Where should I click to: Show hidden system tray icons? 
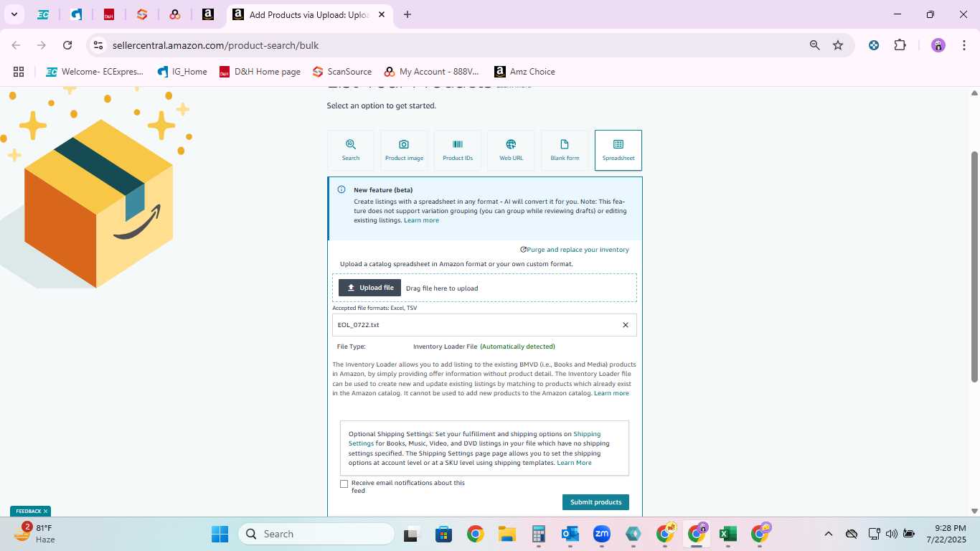(x=829, y=534)
